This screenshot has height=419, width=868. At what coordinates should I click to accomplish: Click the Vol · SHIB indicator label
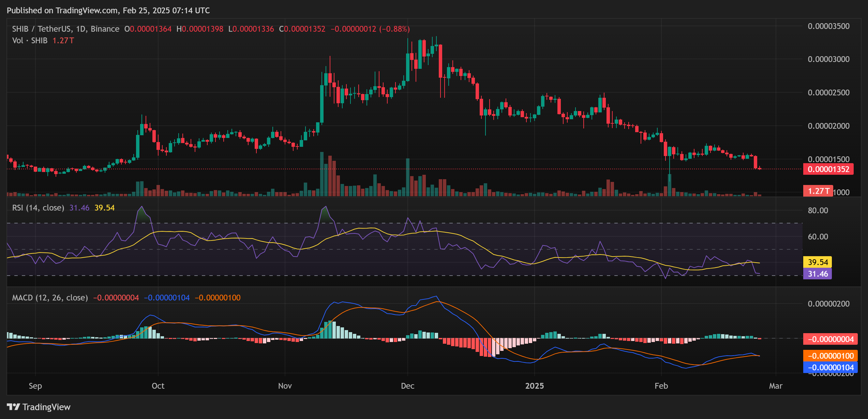[30, 41]
